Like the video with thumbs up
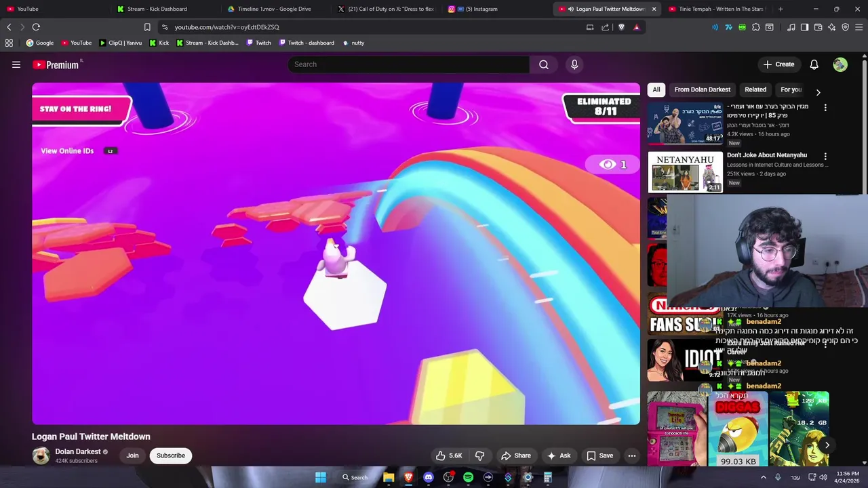The image size is (868, 488). (449, 455)
